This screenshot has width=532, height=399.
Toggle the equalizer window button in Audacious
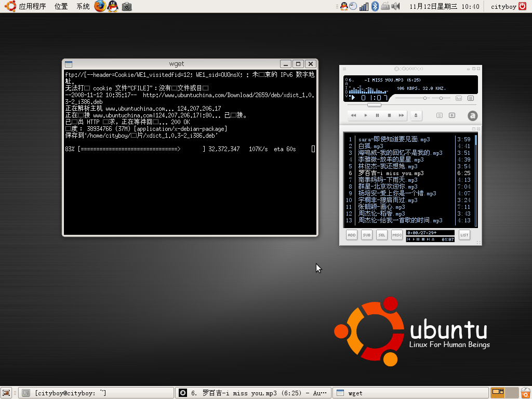pyautogui.click(x=459, y=98)
